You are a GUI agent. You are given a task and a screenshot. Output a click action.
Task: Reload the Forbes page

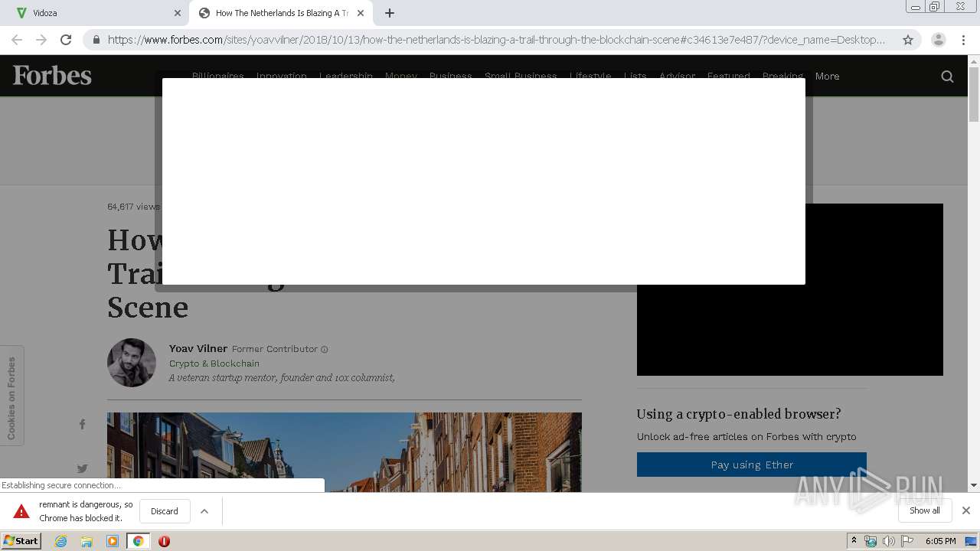tap(66, 40)
